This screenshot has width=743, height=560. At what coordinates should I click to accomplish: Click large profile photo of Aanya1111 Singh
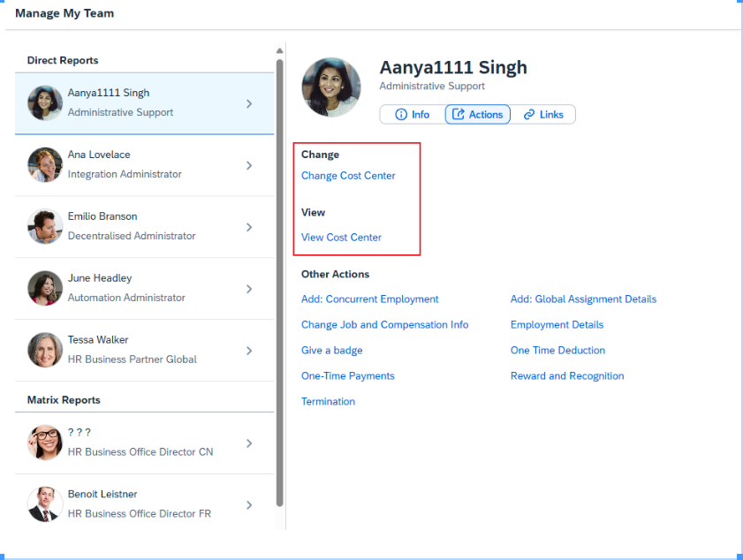point(331,87)
